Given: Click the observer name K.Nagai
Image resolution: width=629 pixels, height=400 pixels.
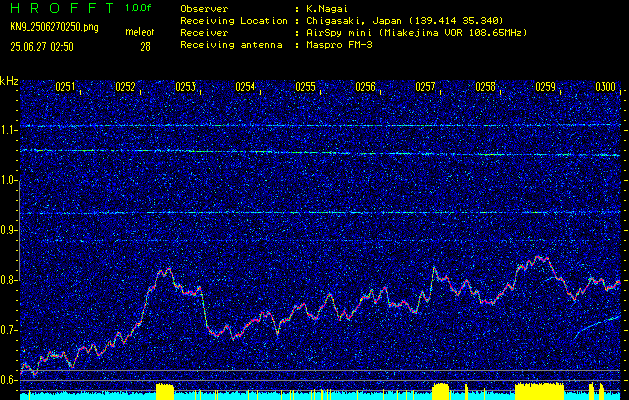Looking at the screenshot, I should (325, 9).
